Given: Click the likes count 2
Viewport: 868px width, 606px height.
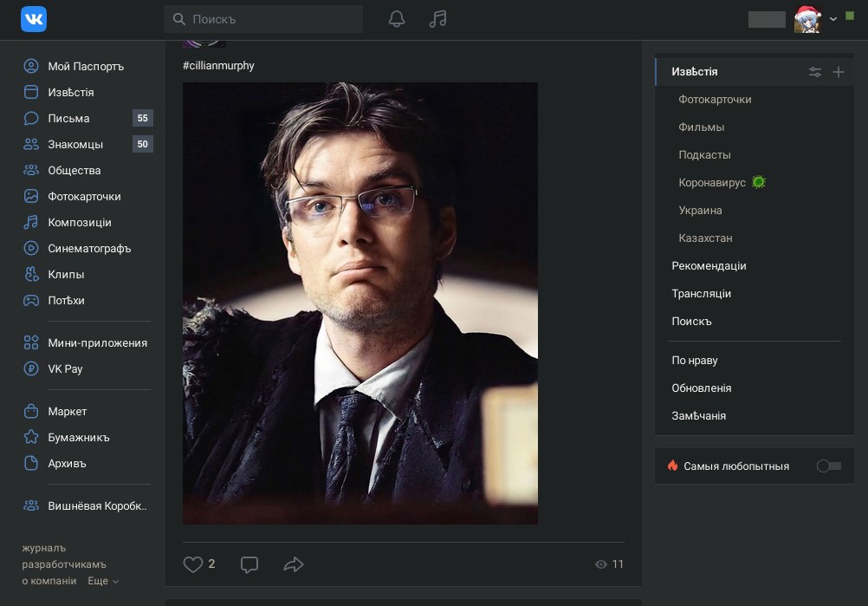Looking at the screenshot, I should [x=211, y=564].
